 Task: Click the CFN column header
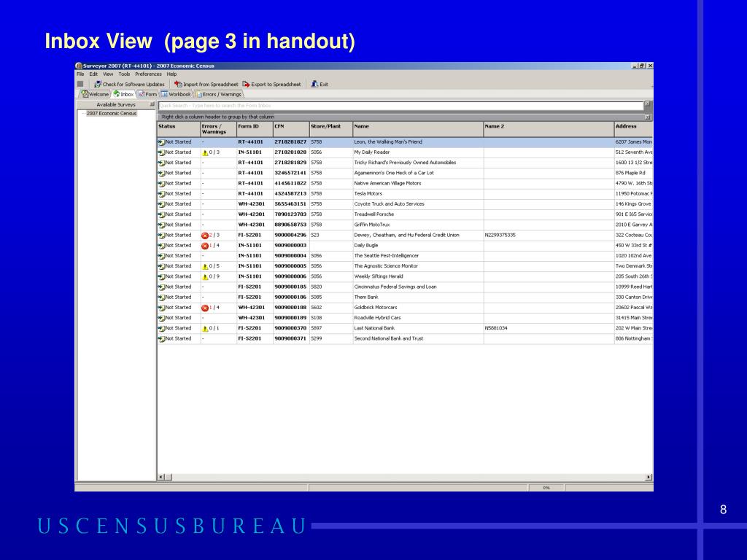[291, 129]
